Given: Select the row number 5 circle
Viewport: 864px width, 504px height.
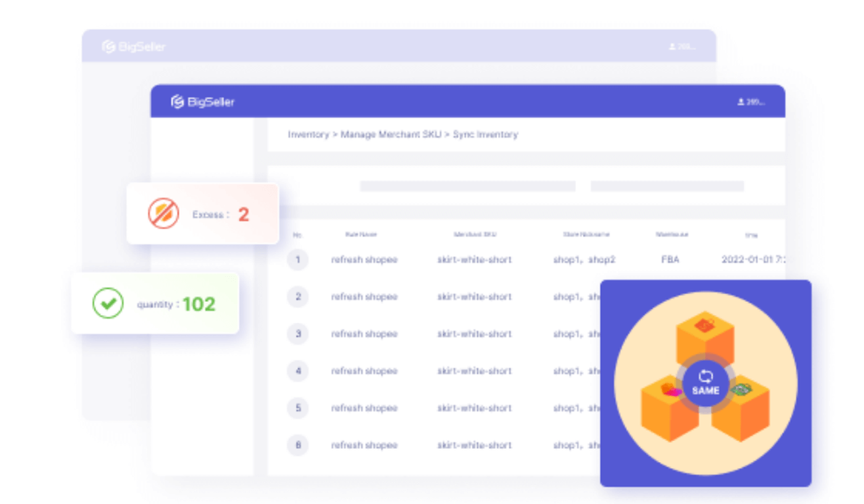Looking at the screenshot, I should tap(297, 408).
